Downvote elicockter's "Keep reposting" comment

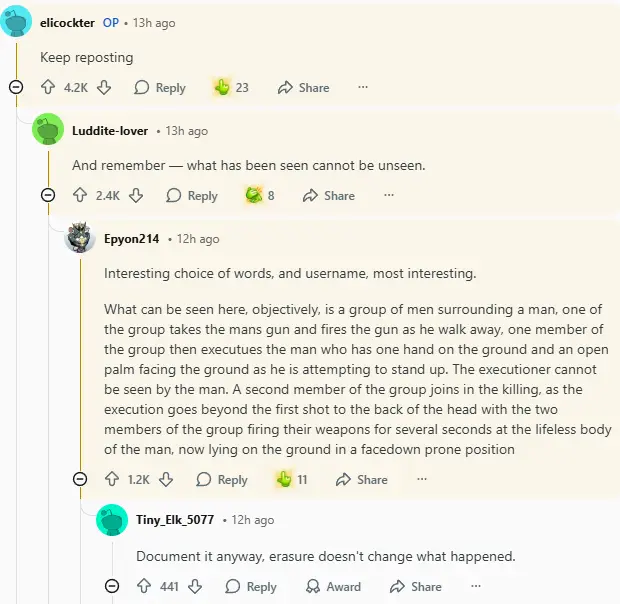104,88
